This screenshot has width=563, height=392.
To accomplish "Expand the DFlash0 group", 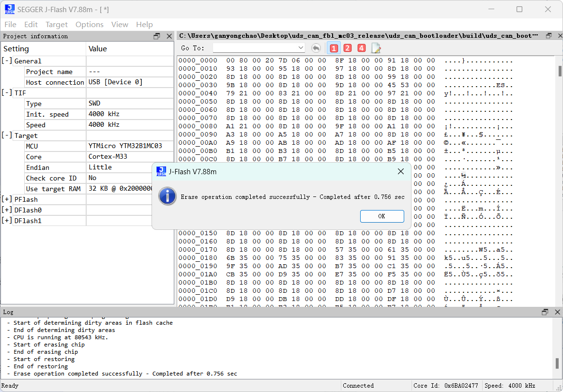I will [7, 210].
